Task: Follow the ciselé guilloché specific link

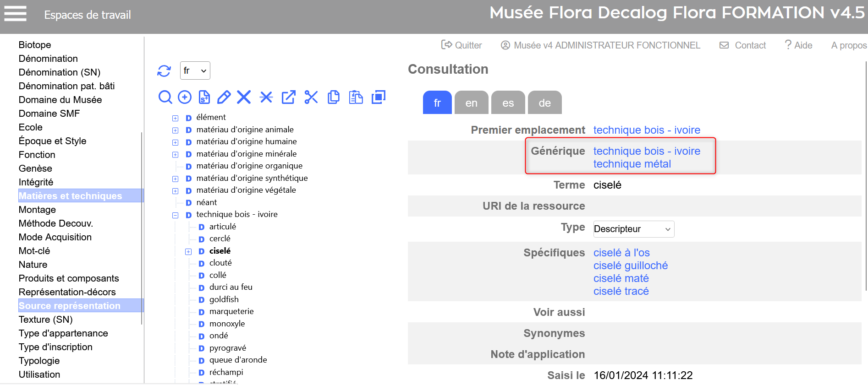Action: (x=630, y=266)
